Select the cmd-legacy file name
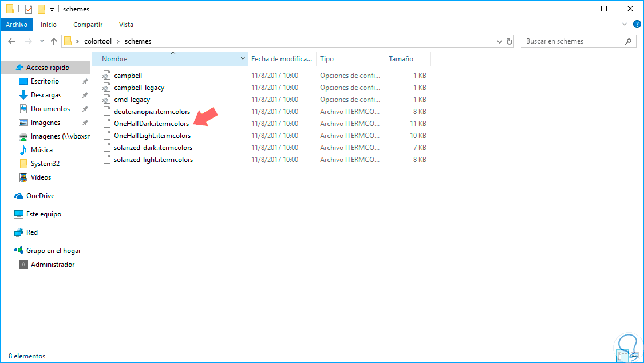 pos(132,100)
